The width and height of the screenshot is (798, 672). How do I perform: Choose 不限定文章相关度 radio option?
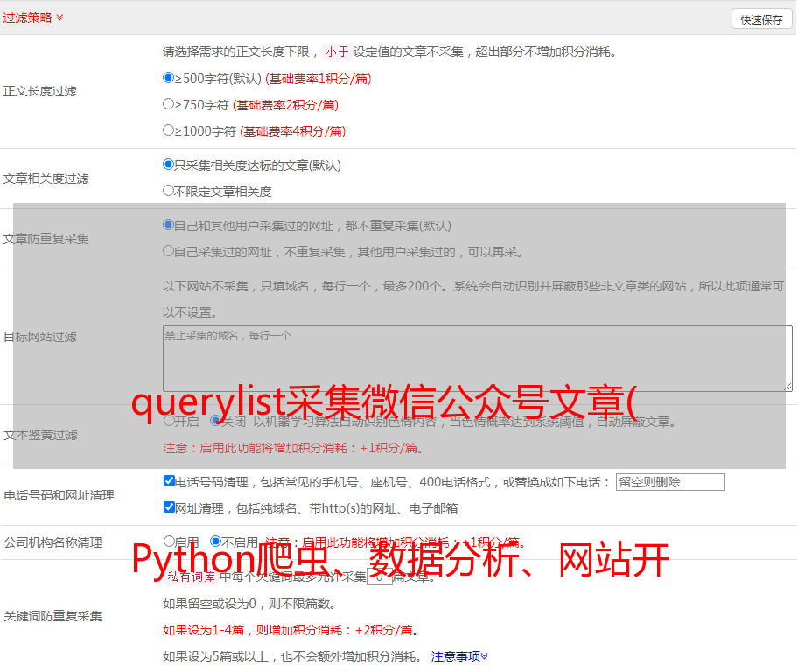tap(168, 191)
